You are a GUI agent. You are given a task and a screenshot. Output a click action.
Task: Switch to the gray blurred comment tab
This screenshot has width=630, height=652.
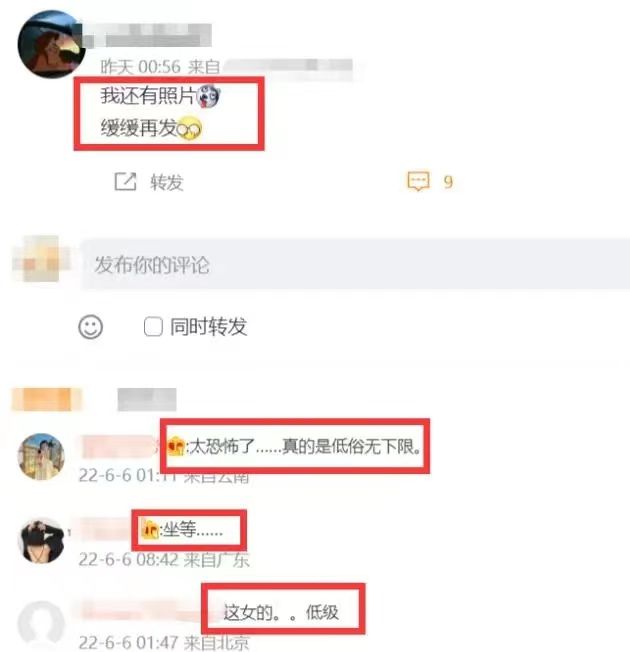click(x=147, y=399)
